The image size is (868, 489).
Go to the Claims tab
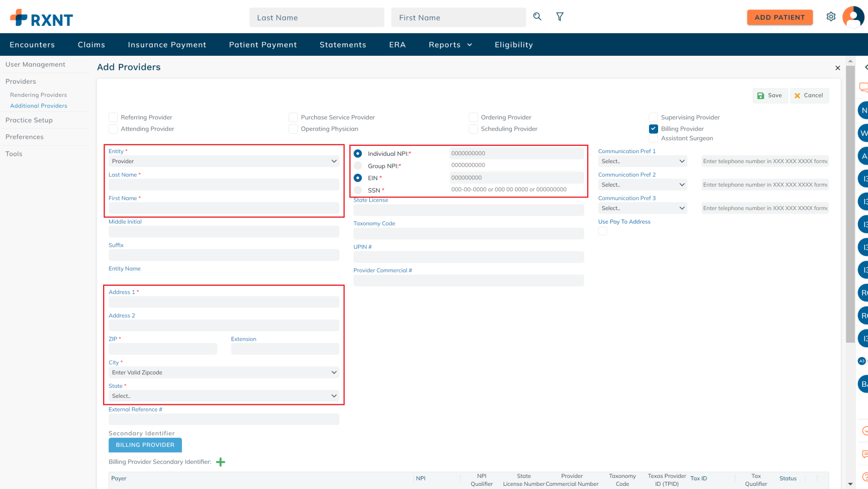[x=92, y=45]
